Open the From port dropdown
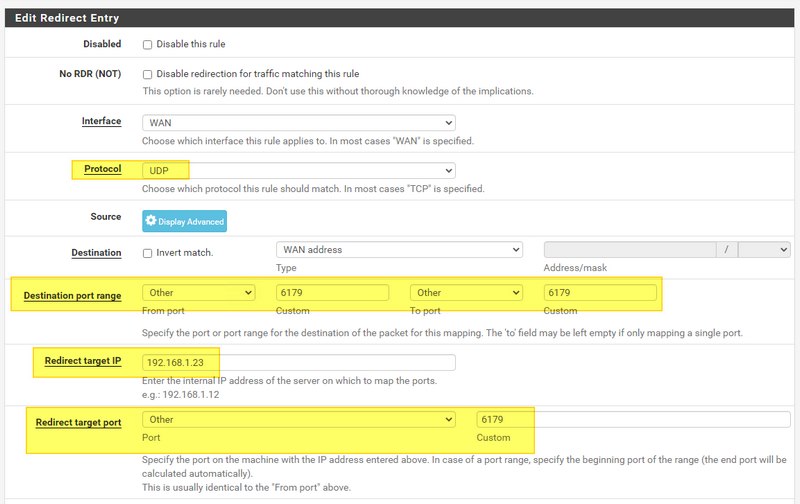 tap(199, 293)
